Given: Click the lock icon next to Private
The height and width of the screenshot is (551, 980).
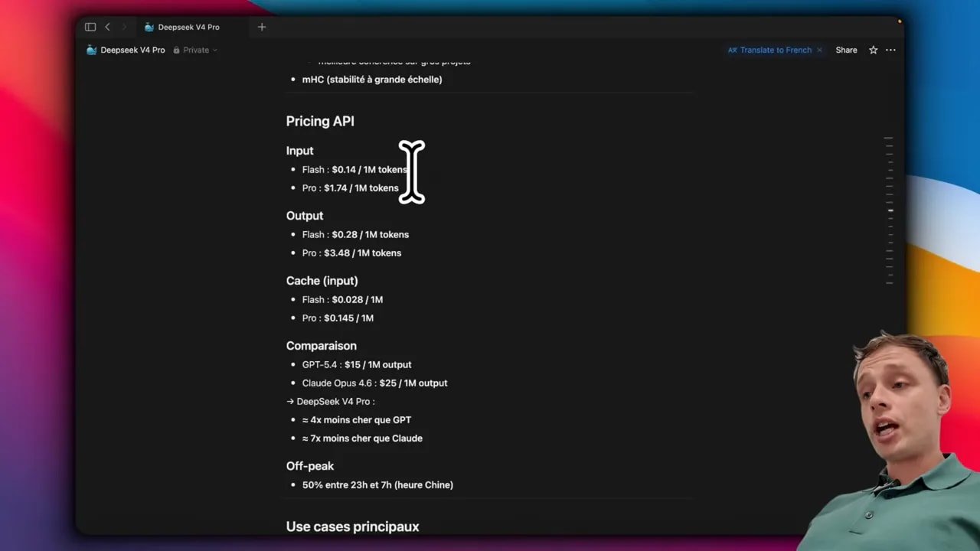Looking at the screenshot, I should pos(178,50).
